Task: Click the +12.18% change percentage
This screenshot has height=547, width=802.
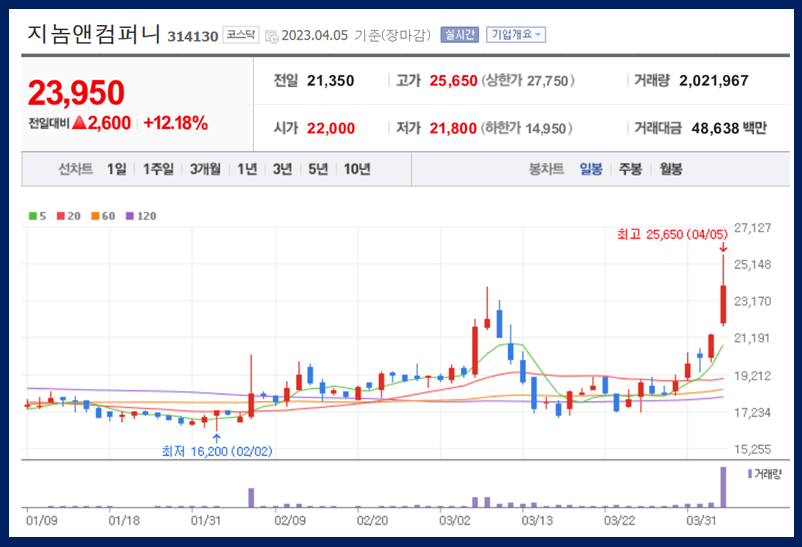Action: click(x=175, y=123)
